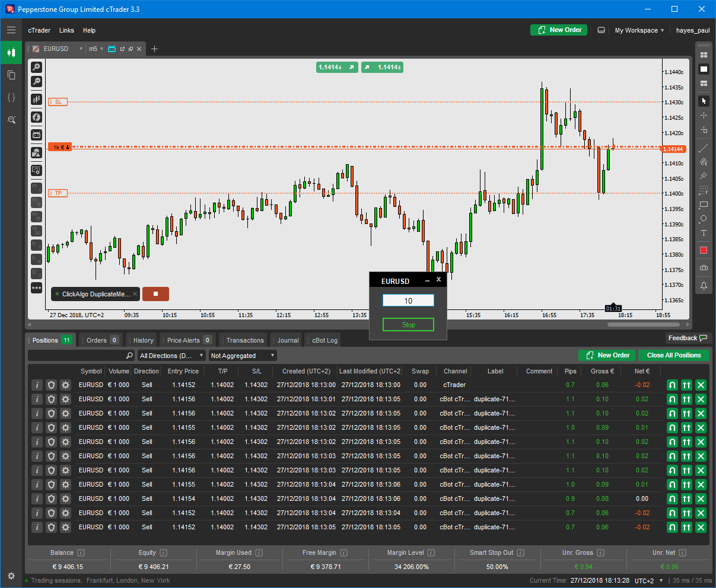716x588 pixels.
Task: Open the Copy section in left sidebar
Action: pyautogui.click(x=11, y=75)
